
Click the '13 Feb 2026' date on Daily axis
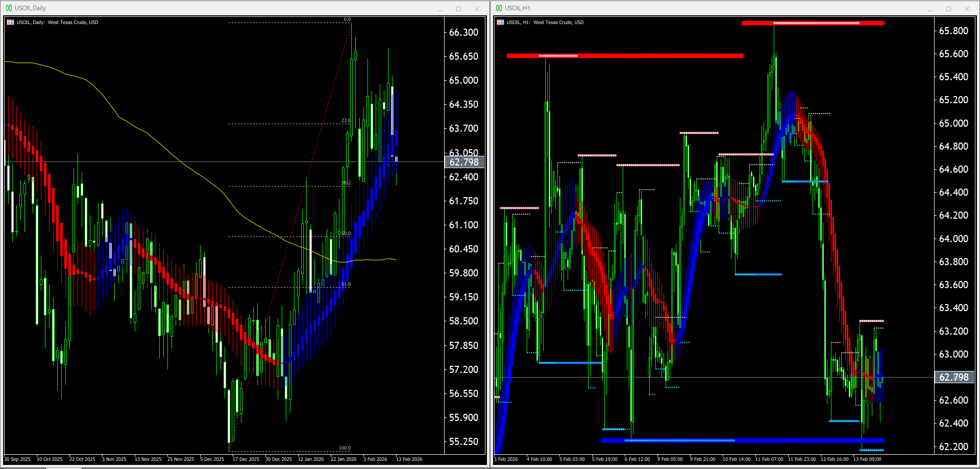tap(409, 459)
